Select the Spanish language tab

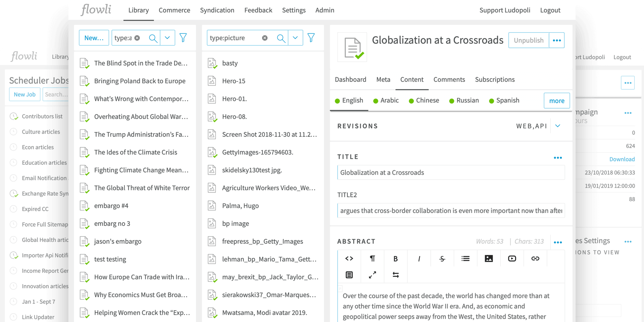tap(504, 101)
